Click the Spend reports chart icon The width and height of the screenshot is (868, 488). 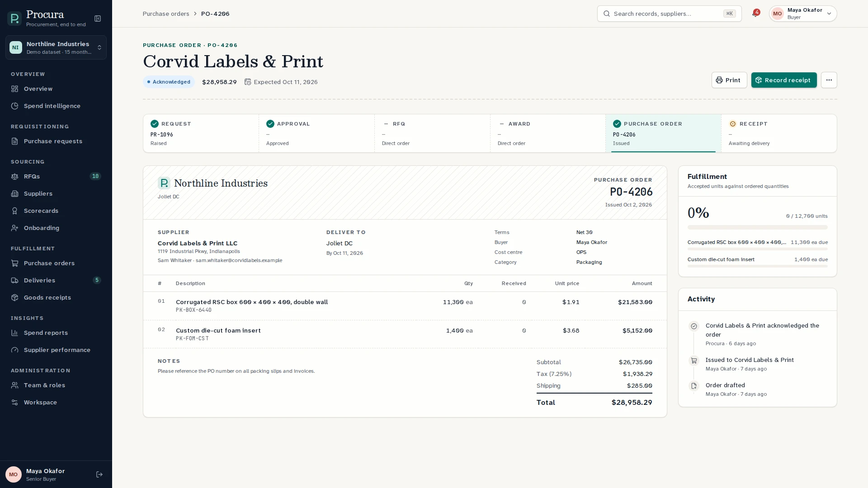tap(15, 333)
